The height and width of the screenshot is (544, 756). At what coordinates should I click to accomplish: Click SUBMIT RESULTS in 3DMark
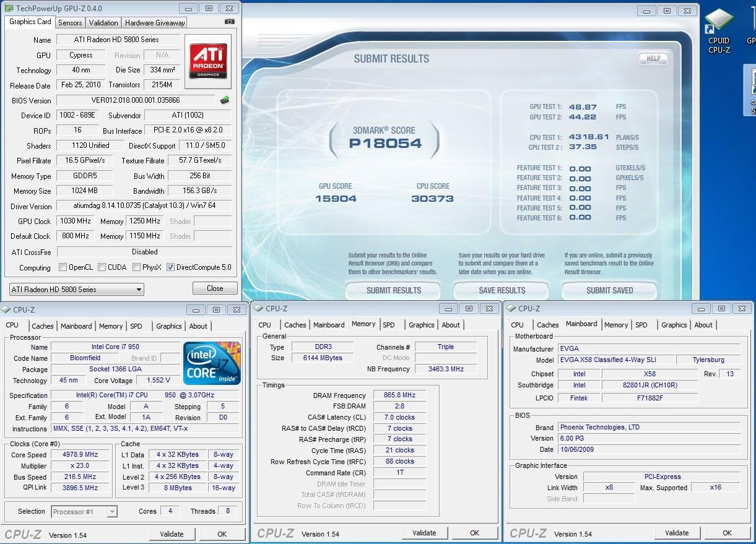394,290
